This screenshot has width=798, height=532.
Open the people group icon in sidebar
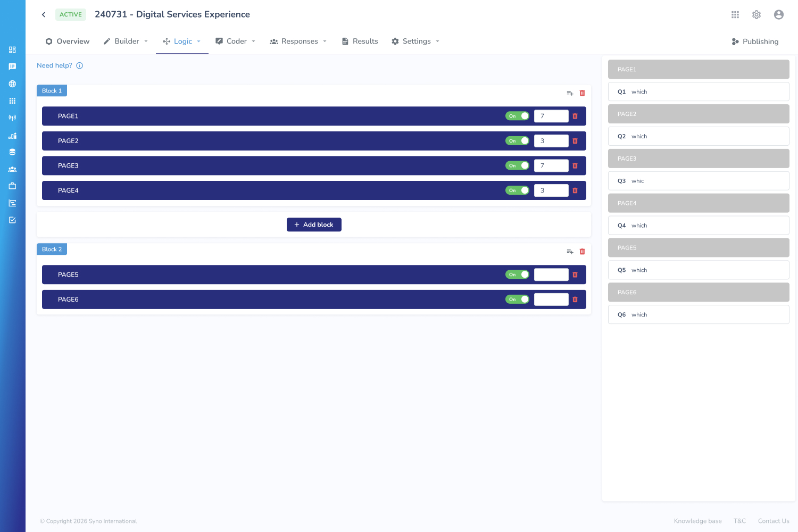click(12, 169)
